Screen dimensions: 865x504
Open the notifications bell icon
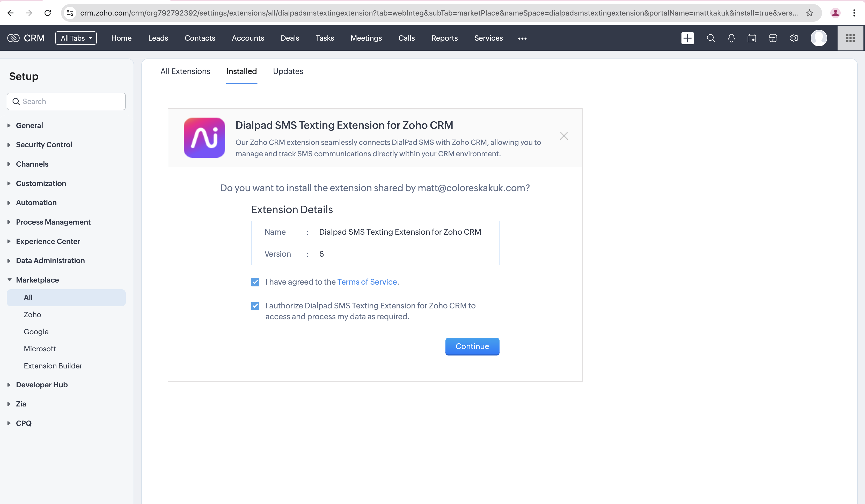click(x=731, y=38)
